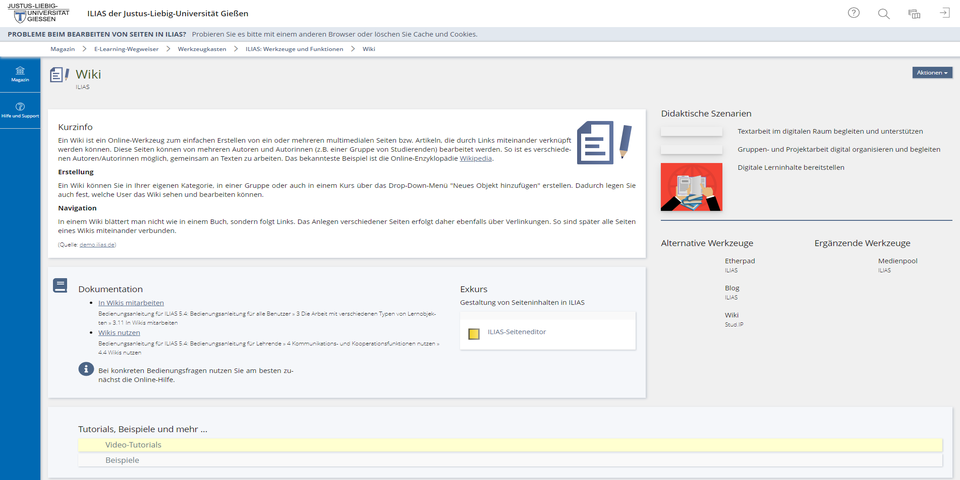Go to Magazin breadcrumb
Viewport: 960px width, 480px height.
click(62, 49)
